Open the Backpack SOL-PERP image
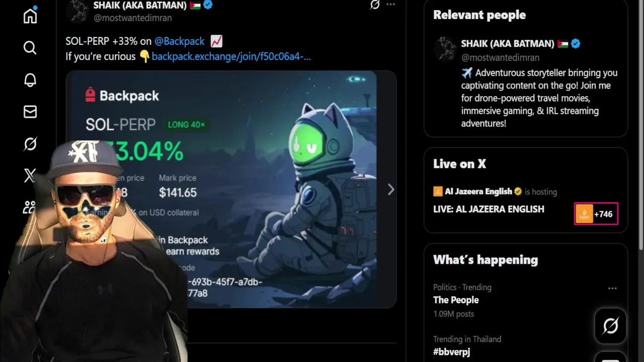 (231, 189)
